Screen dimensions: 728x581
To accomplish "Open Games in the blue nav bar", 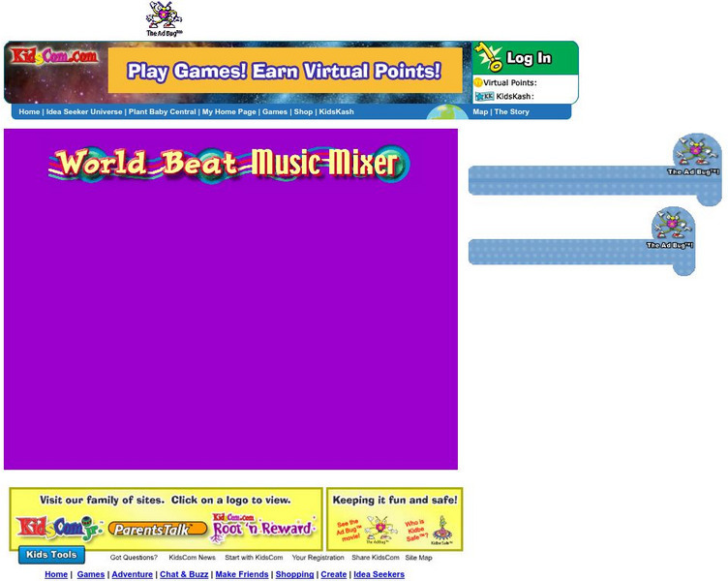I will [275, 111].
